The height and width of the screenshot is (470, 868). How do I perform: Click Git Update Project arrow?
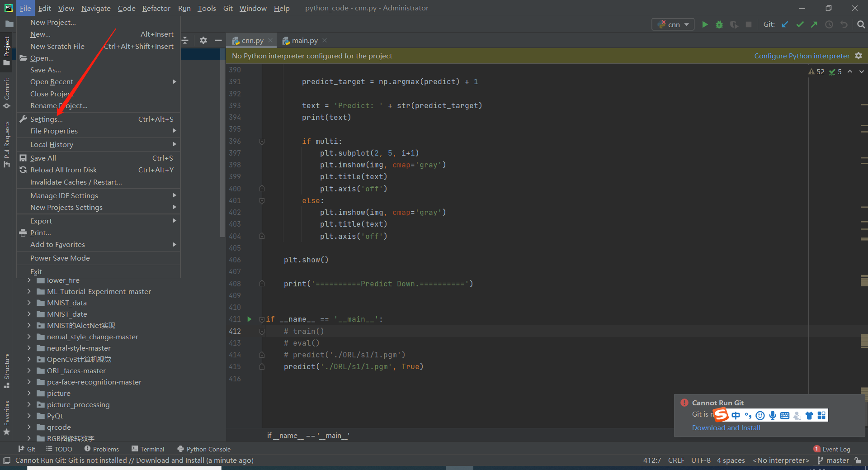pos(785,24)
